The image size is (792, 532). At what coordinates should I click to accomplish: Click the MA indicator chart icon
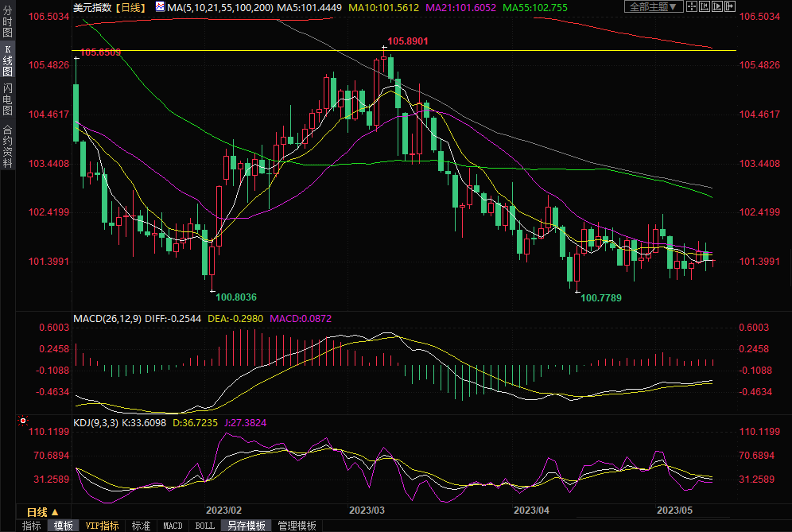(159, 7)
